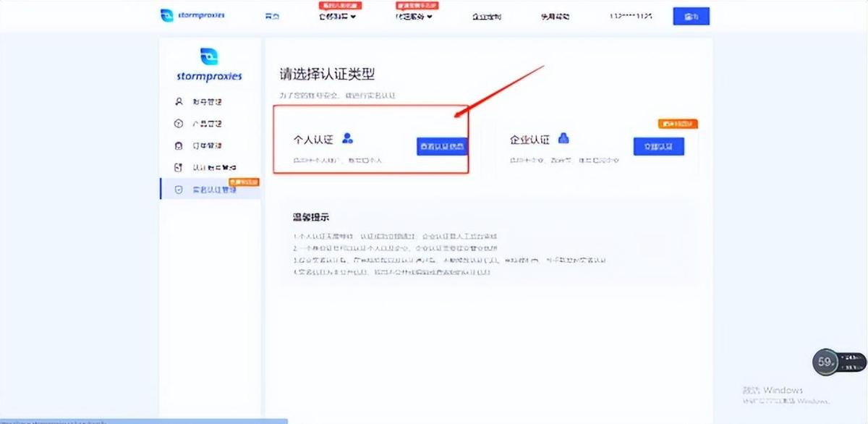Click the GeForce performance overlay showing 59
The image size is (868, 424).
point(825,361)
